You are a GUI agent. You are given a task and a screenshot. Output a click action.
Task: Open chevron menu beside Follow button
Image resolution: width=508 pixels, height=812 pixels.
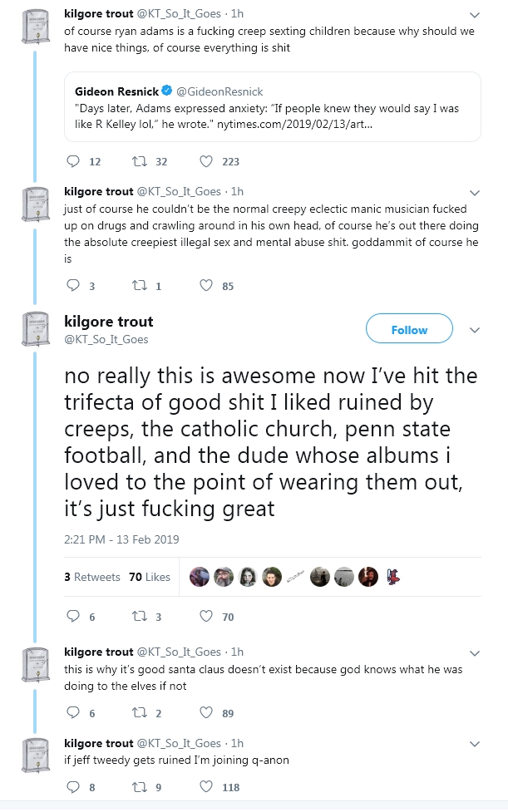(x=475, y=330)
